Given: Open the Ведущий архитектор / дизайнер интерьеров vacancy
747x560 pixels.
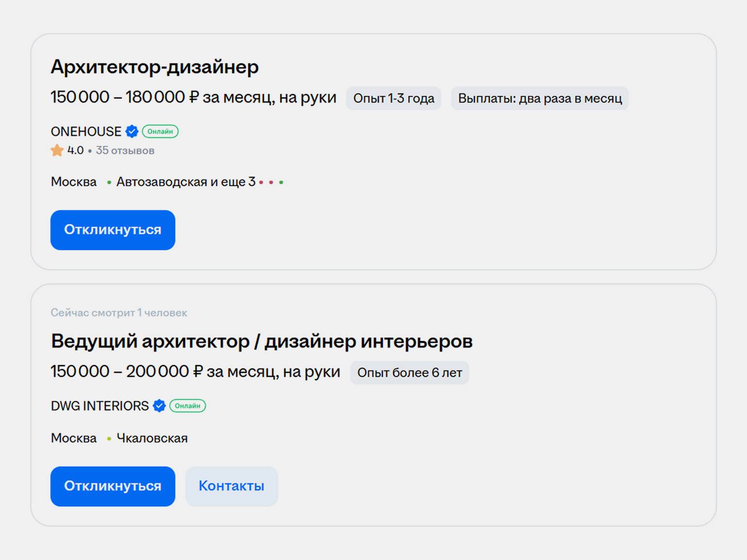Looking at the screenshot, I should (x=261, y=341).
